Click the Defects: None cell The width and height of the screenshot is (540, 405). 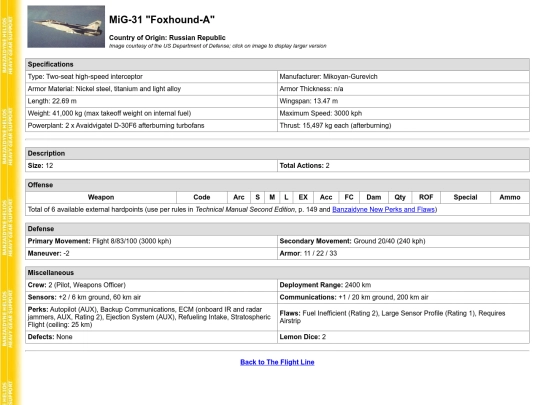[x=151, y=337]
